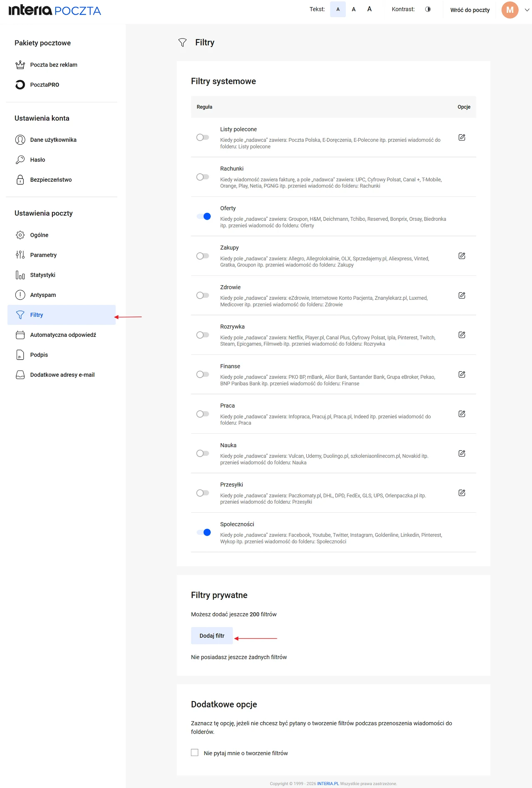Select large text size A

369,9
